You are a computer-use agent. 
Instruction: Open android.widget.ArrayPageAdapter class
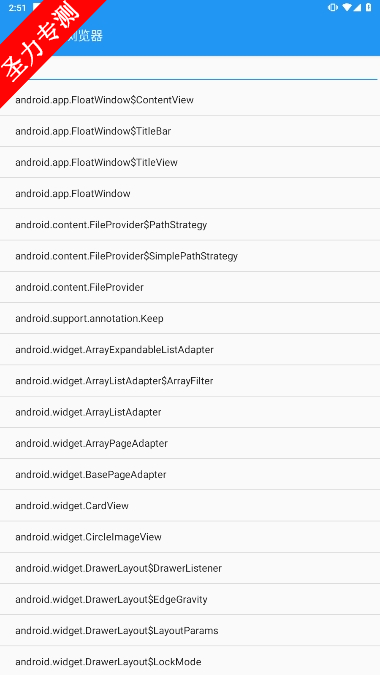190,443
